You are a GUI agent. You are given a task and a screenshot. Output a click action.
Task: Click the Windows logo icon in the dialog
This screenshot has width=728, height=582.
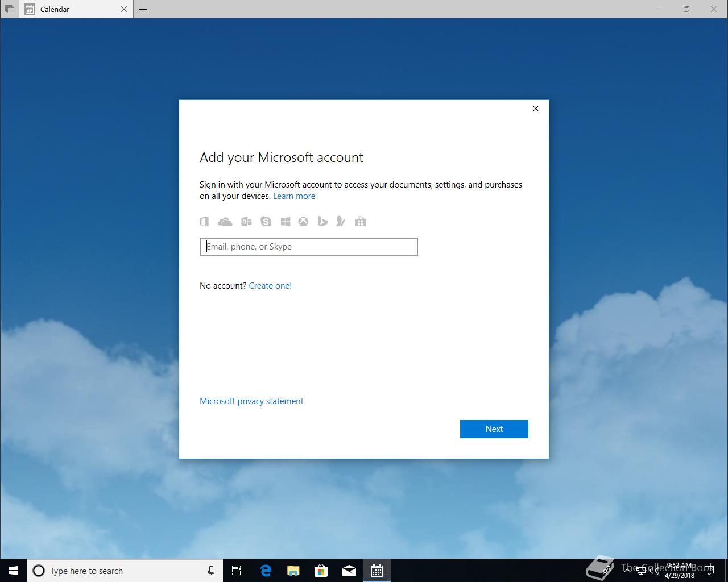[x=286, y=222]
